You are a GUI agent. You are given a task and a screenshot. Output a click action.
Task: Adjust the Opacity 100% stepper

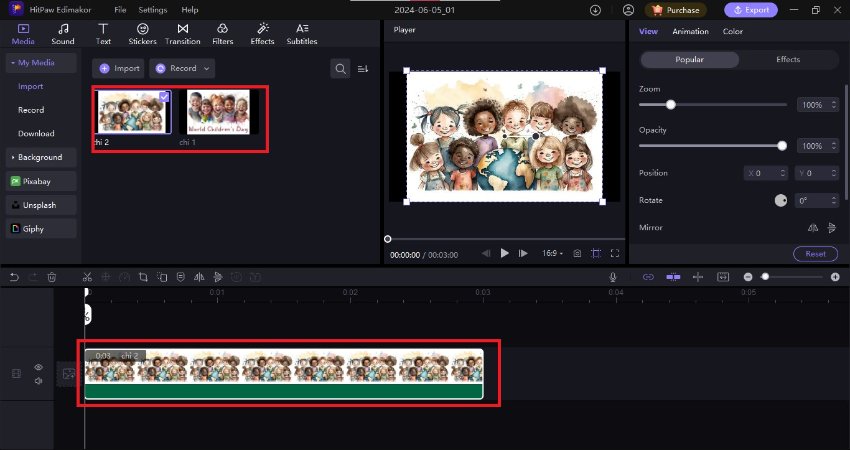834,146
